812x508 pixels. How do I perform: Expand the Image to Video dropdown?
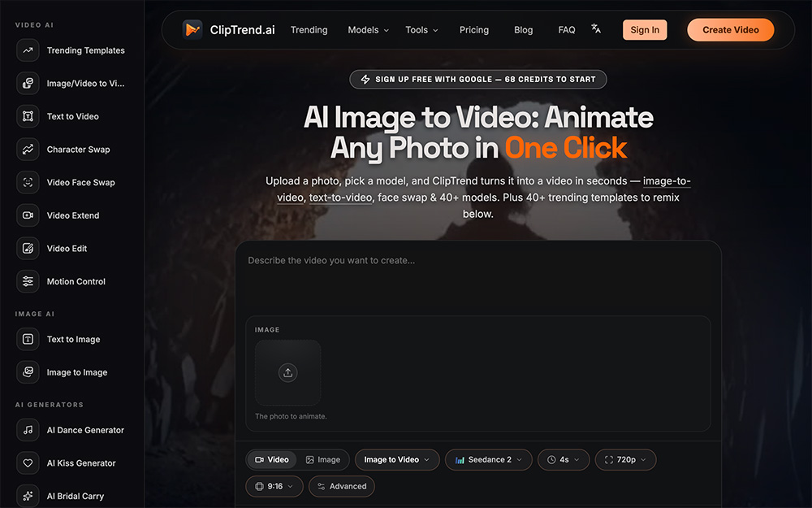click(397, 460)
